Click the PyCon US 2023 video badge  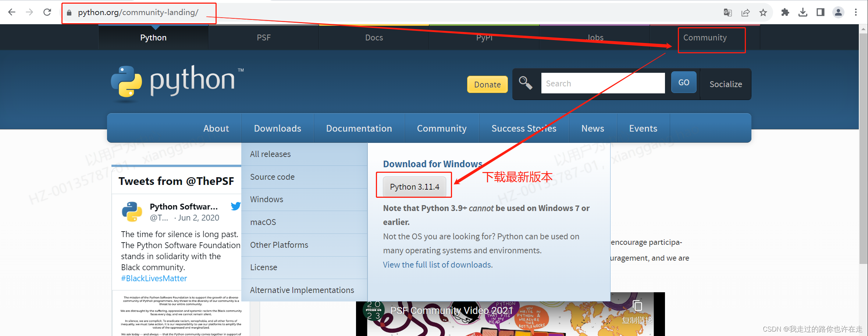(x=374, y=311)
